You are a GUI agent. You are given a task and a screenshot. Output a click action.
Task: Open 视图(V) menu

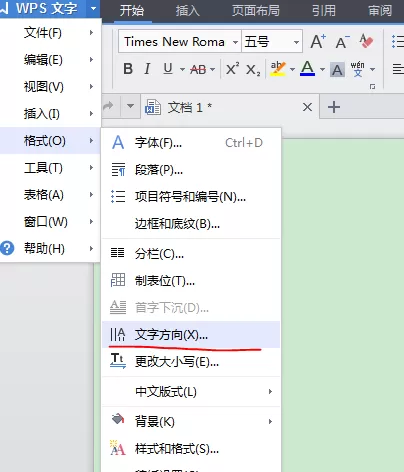click(50, 87)
